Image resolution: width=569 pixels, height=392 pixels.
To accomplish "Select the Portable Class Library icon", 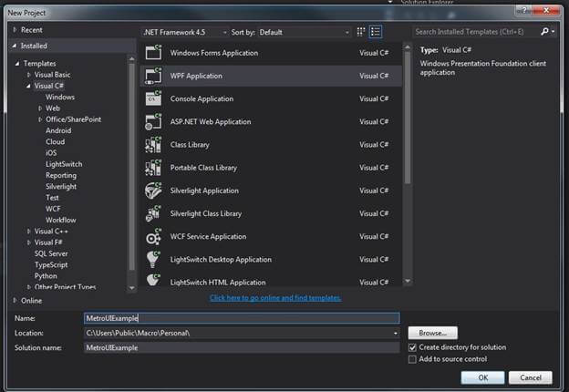I will click(153, 168).
